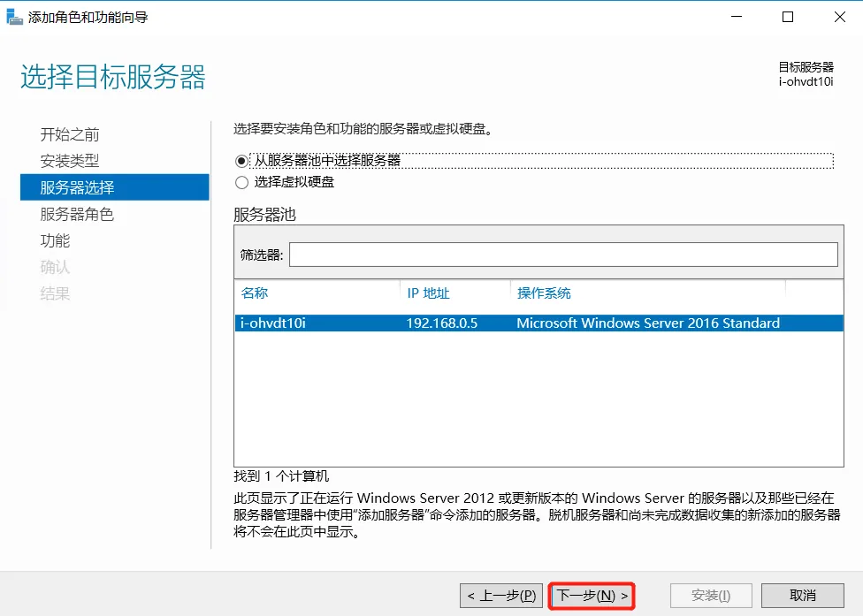Click the IP address 192.168.0.5 cell
Screen dimensions: 863x616
[x=441, y=323]
